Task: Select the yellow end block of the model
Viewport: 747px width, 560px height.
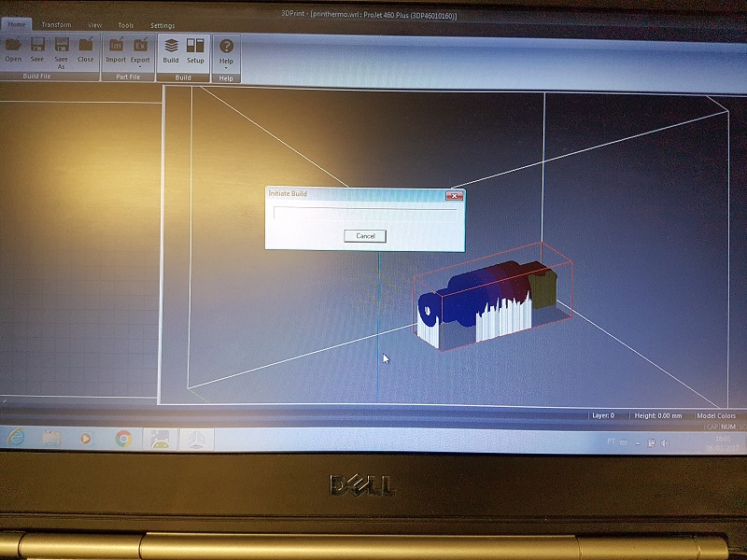Action: [x=543, y=289]
